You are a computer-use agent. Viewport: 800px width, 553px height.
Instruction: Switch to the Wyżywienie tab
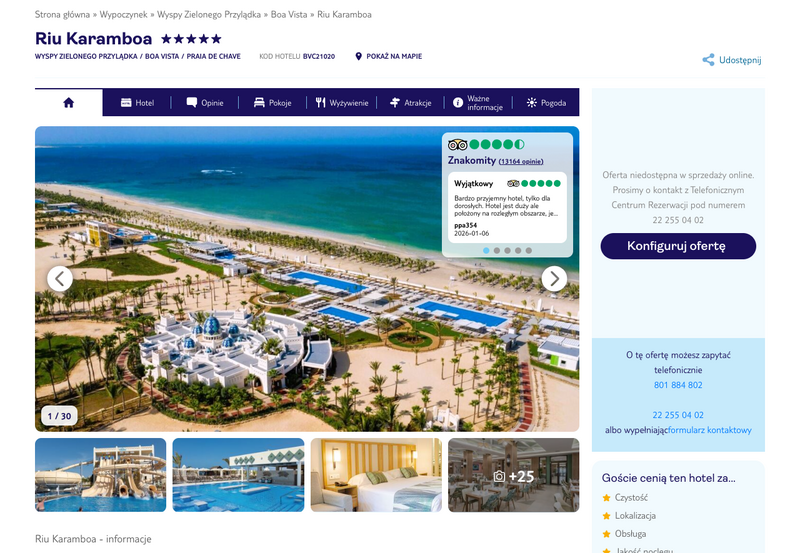point(341,103)
